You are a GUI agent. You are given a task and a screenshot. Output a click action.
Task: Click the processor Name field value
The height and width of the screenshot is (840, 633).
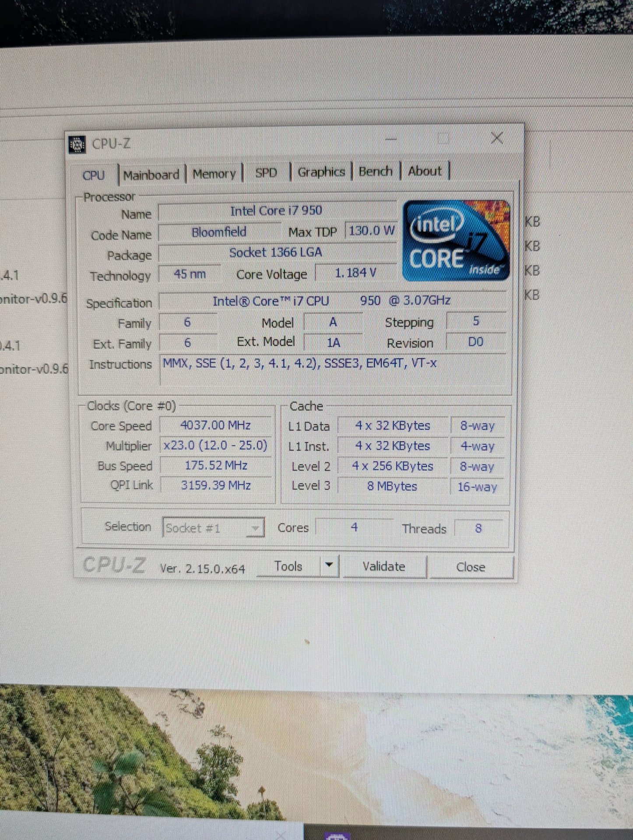click(276, 211)
